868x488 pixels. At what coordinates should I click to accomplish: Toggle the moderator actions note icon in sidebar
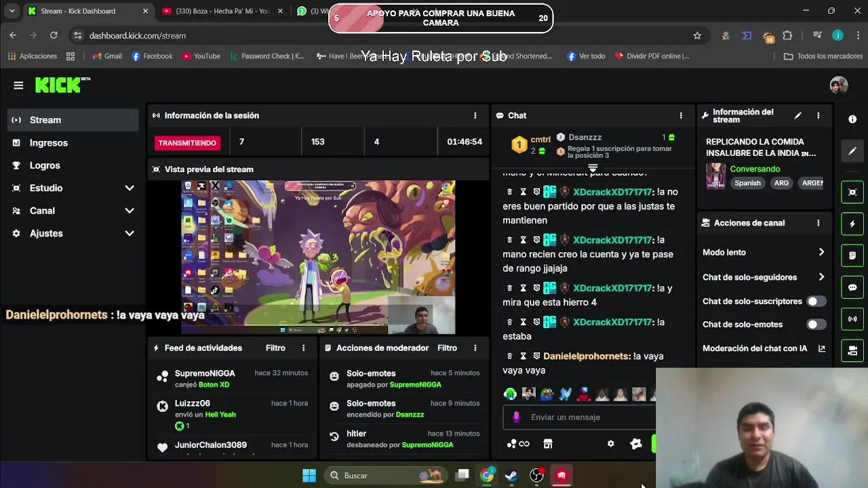pyautogui.click(x=852, y=256)
